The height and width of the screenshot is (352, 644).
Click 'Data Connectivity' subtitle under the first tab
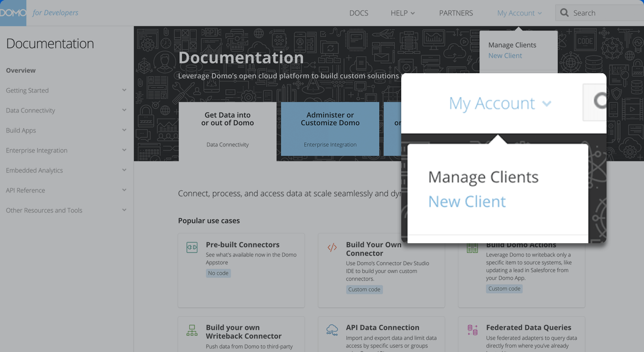[x=227, y=145]
